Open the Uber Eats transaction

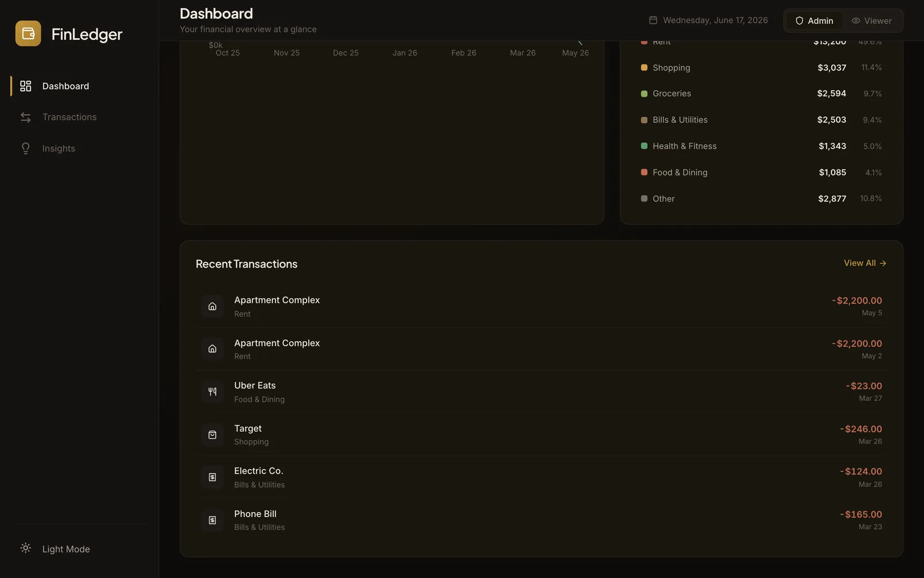[541, 392]
